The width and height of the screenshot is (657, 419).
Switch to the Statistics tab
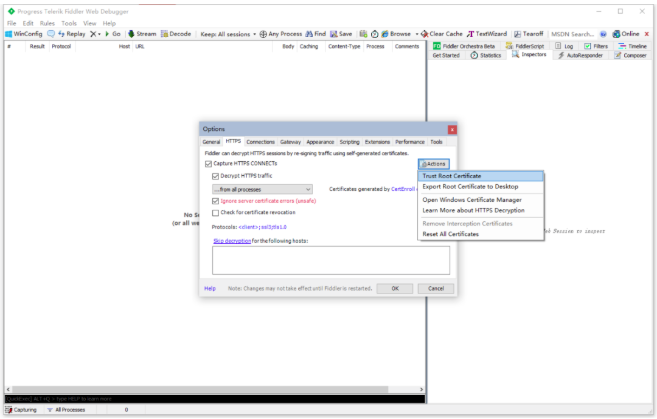486,55
